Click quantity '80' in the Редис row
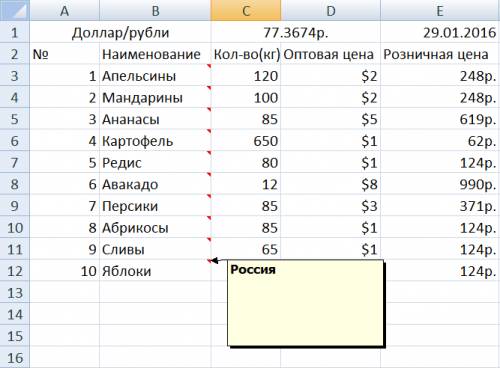 click(x=246, y=162)
